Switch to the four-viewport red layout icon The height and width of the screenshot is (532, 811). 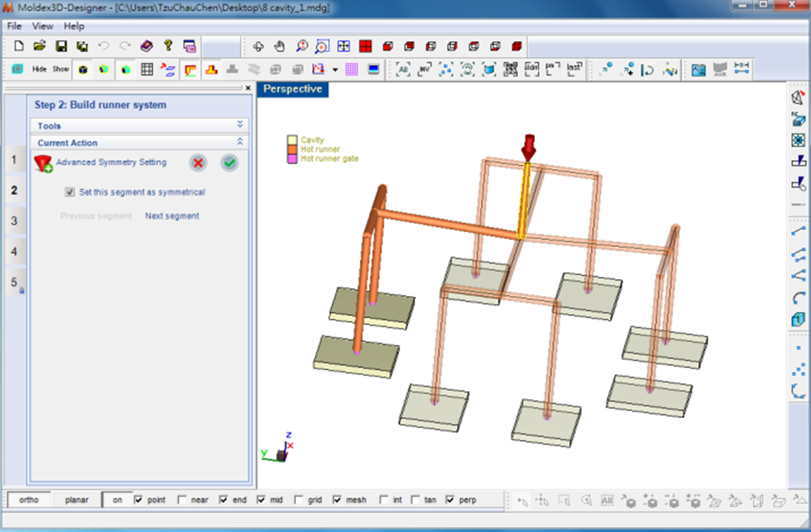point(366,47)
